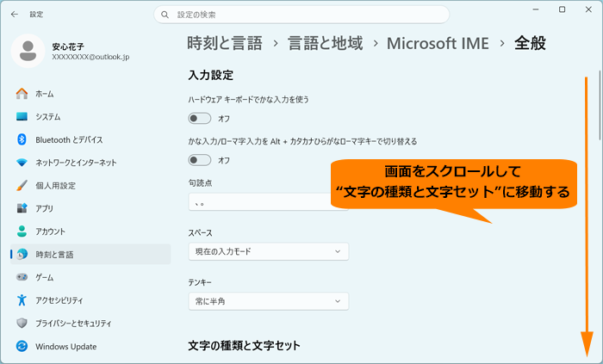Open システム settings category
Image resolution: width=603 pixels, height=364 pixels.
click(90, 116)
